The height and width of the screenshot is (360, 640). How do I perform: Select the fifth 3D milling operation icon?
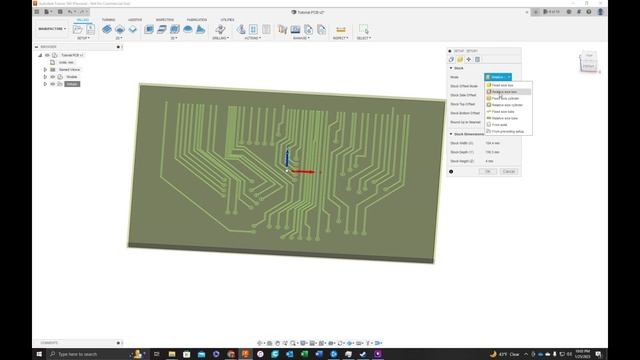click(x=200, y=29)
